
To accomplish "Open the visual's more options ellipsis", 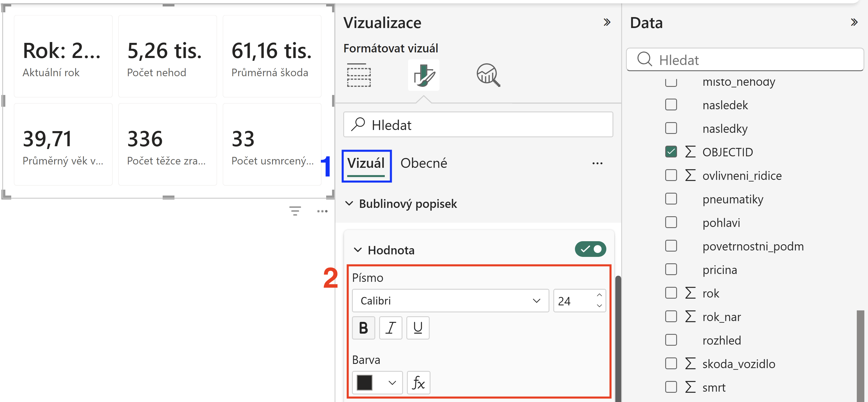I will [322, 211].
